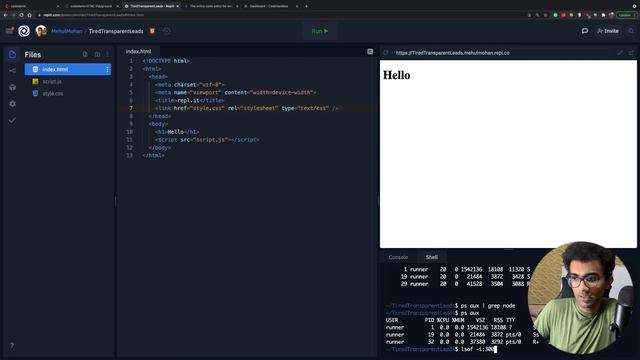The width and height of the screenshot is (640, 360).
Task: Open the index.html row options menu
Action: tap(107, 69)
